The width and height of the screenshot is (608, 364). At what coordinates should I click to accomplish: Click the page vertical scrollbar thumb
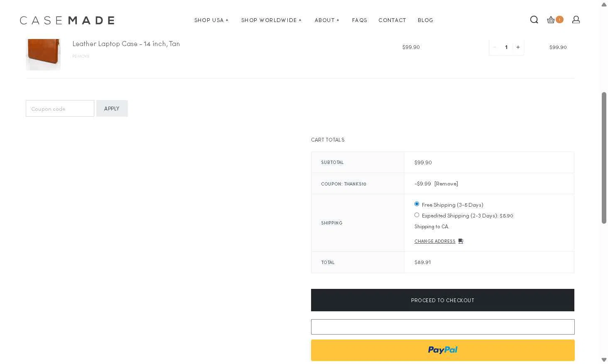click(x=604, y=158)
